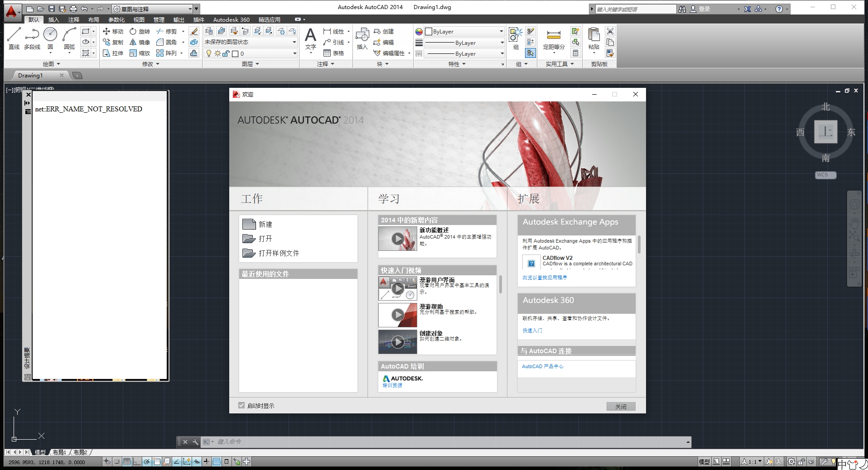Open the 图层状态 layer states dropdown
Screen dimensions: 868x470
click(x=293, y=42)
